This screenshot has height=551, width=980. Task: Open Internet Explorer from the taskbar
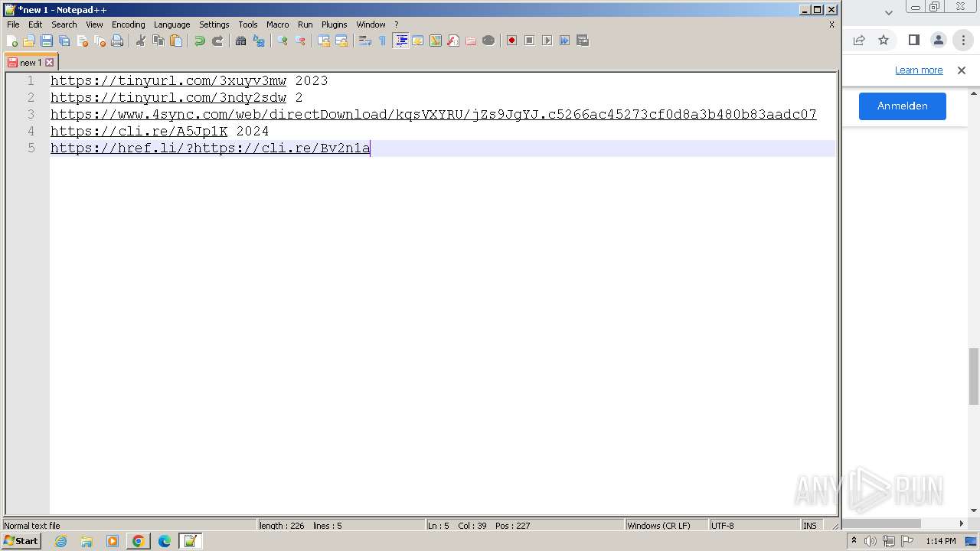60,541
